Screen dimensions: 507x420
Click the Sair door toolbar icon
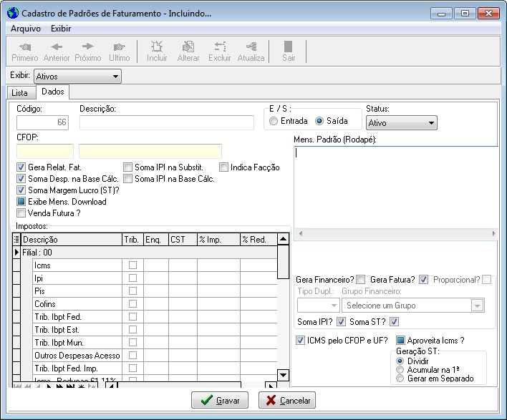tap(289, 52)
